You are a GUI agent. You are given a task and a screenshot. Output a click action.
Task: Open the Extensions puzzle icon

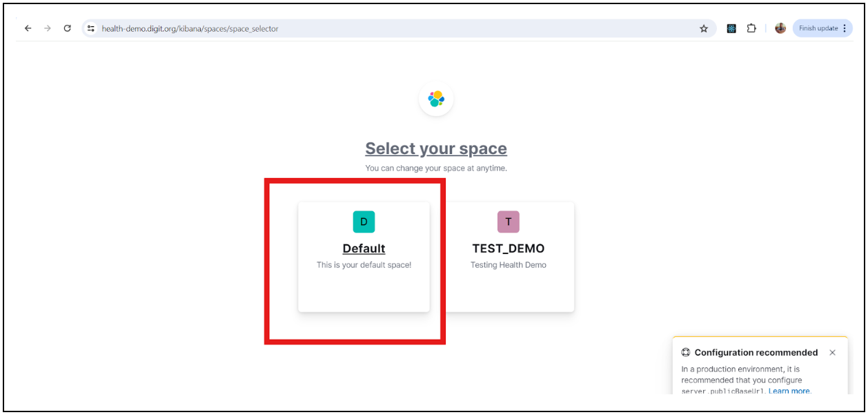pos(751,28)
